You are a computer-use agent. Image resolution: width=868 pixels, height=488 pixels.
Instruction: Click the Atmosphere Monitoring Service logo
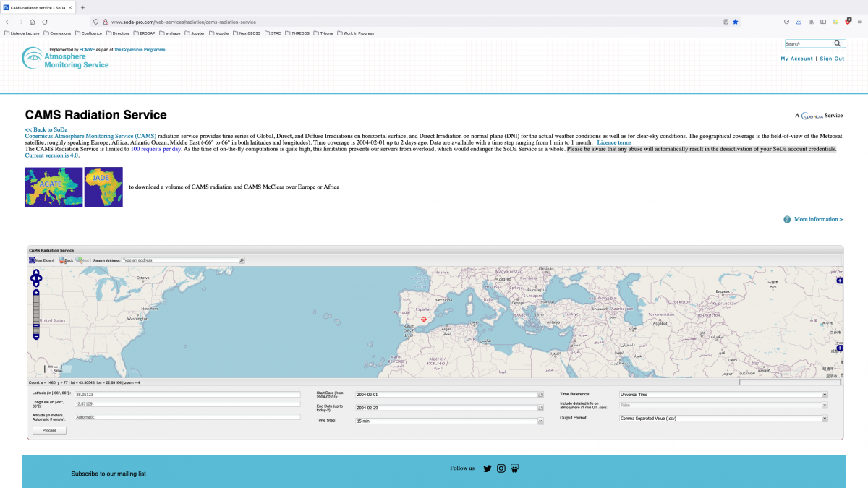pos(65,58)
